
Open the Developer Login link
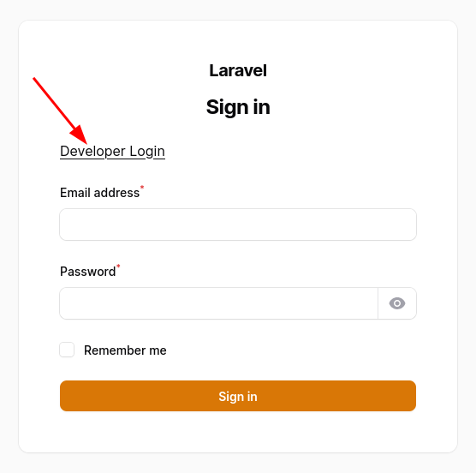(x=112, y=152)
